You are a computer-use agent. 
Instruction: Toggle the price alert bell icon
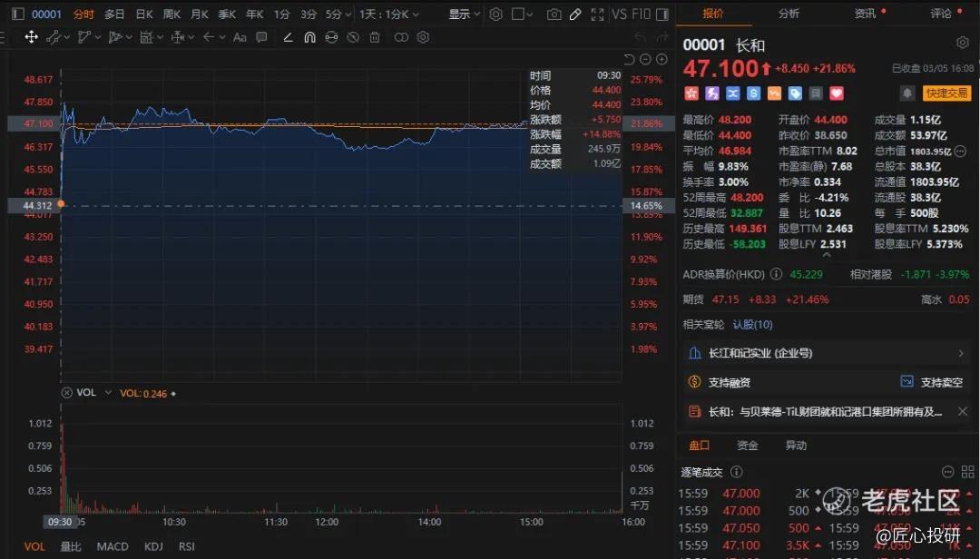pyautogui.click(x=906, y=93)
